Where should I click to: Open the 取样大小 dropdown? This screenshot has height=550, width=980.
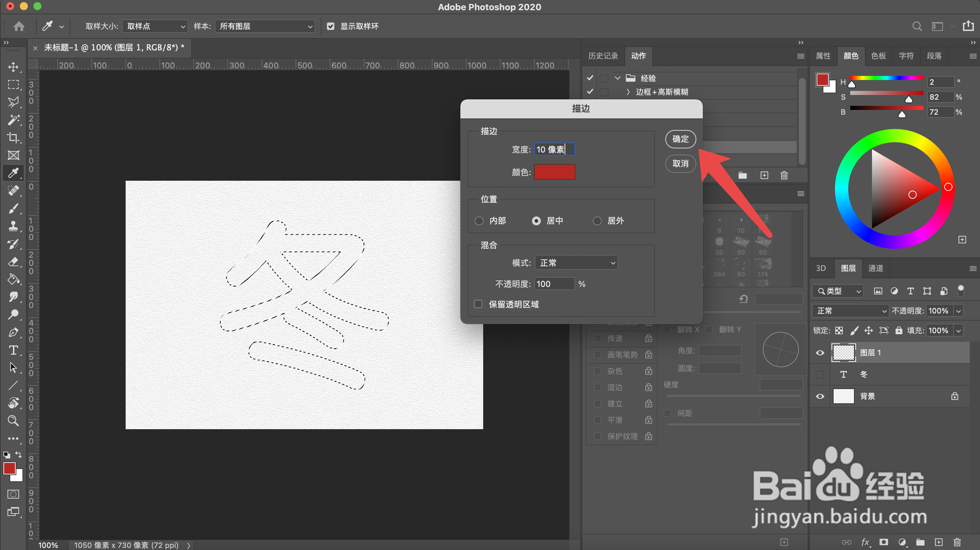pos(155,26)
